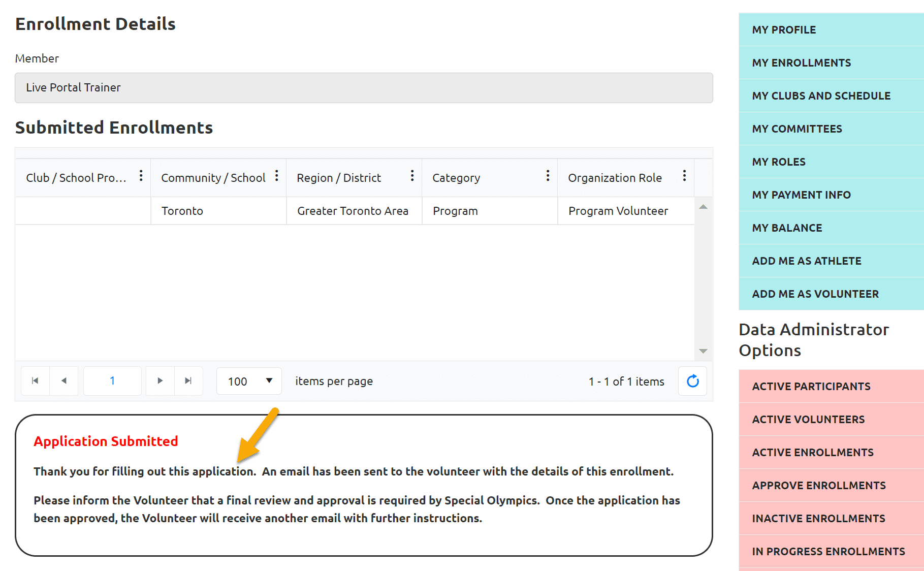This screenshot has height=571, width=924.
Task: Open MY PAYMENT INFO menu item
Action: pos(831,195)
